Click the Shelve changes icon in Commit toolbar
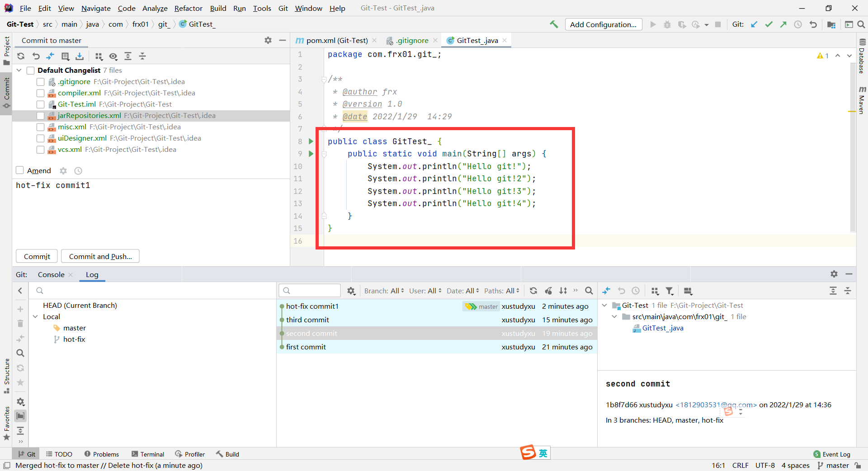This screenshot has height=471, width=868. click(x=80, y=56)
